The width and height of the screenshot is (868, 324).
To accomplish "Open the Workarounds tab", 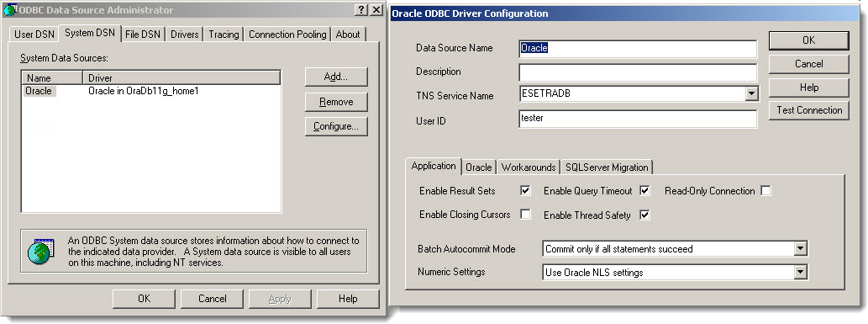I will [528, 167].
